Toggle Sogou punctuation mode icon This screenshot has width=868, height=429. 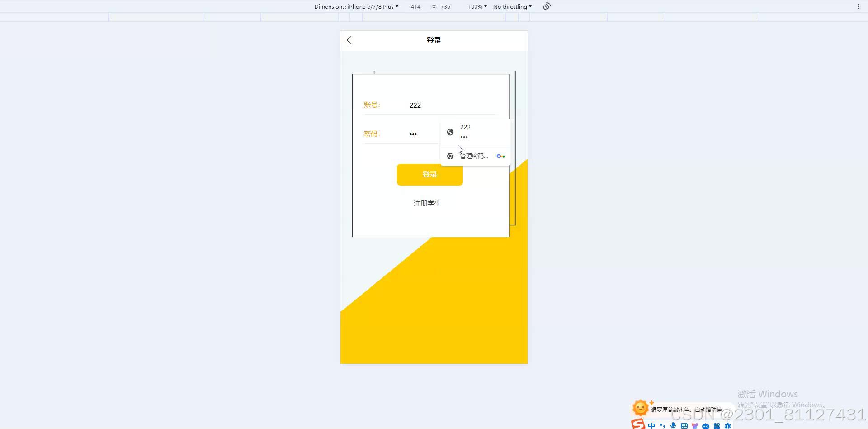pyautogui.click(x=662, y=425)
